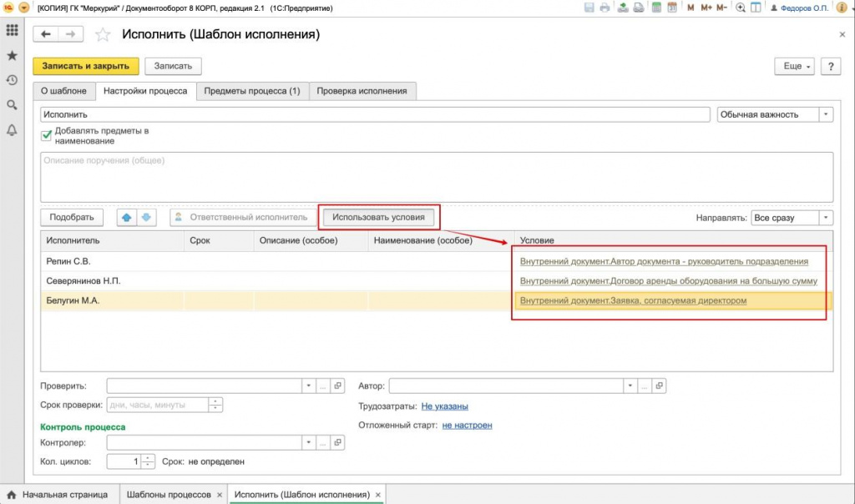Increase 'Кол. циклов' with stepper arrow
The image size is (855, 504).
(x=148, y=457)
